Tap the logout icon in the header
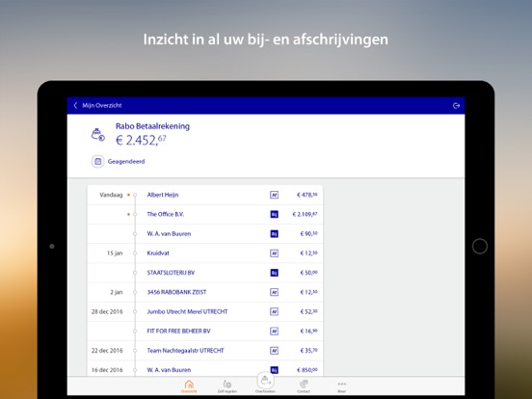The image size is (532, 399). (x=456, y=105)
